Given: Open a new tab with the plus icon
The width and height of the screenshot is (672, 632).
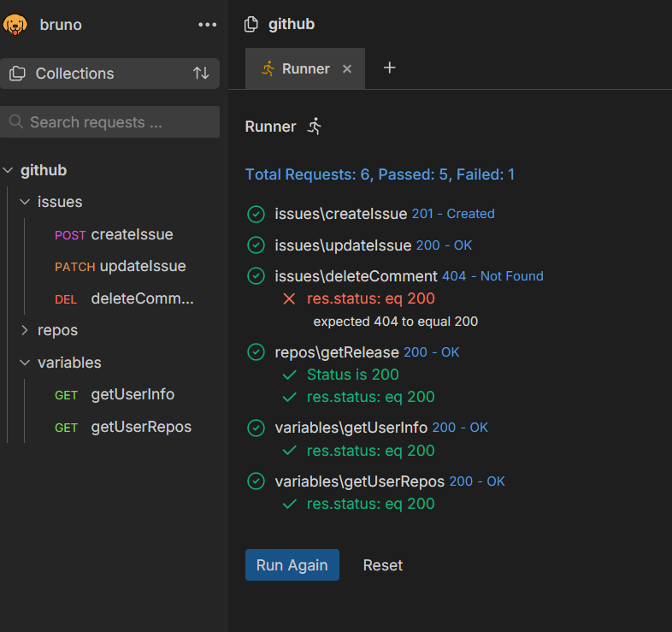Looking at the screenshot, I should (389, 68).
